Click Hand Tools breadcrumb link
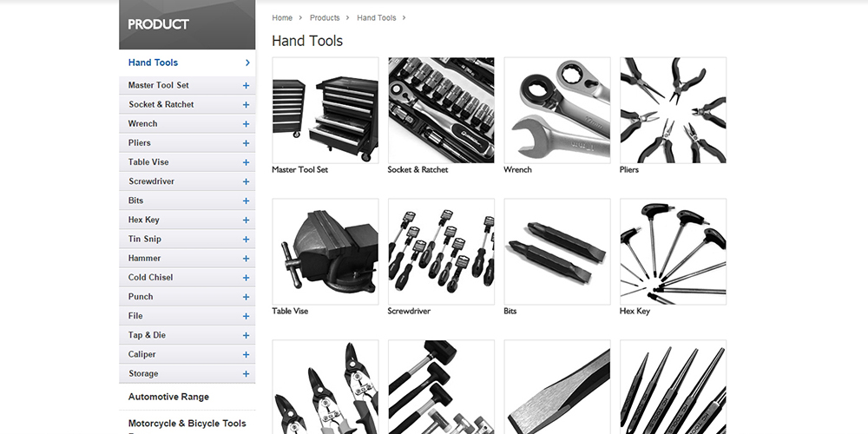868x434 pixels. (377, 17)
